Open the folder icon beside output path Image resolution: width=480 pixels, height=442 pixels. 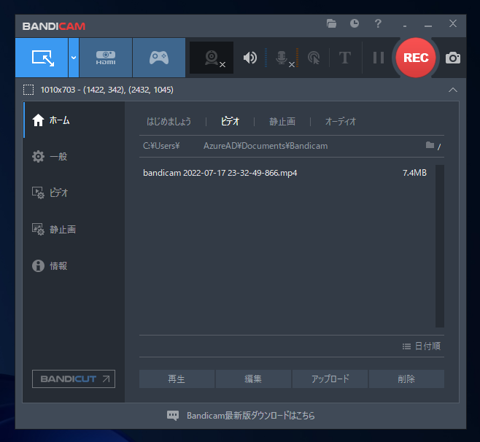pos(430,145)
